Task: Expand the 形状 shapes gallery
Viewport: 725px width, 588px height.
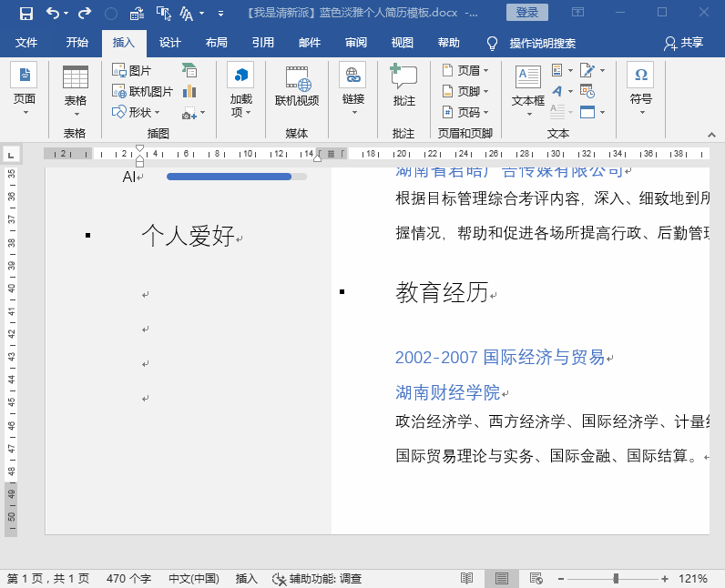Action: (137, 112)
